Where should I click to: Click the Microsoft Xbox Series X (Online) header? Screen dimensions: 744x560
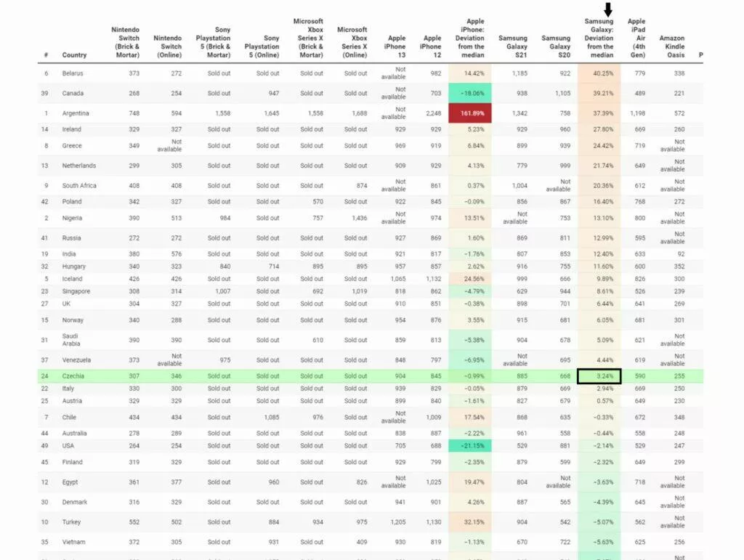[x=352, y=42]
